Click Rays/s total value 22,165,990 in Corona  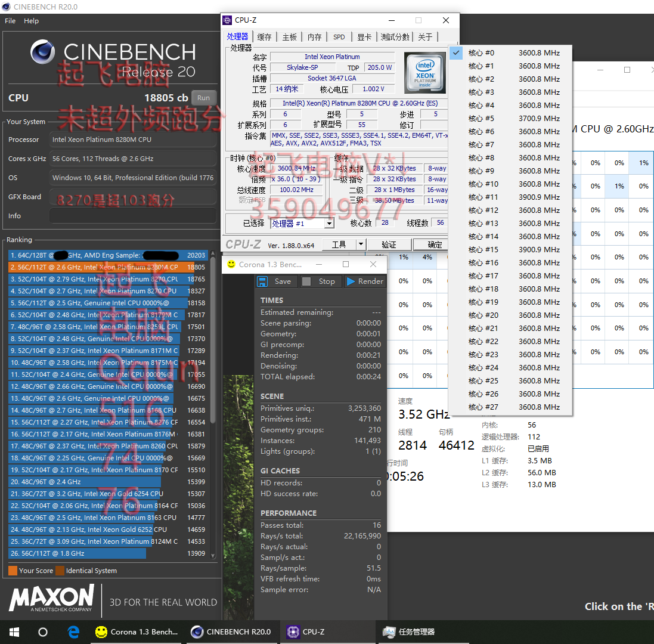[362, 536]
